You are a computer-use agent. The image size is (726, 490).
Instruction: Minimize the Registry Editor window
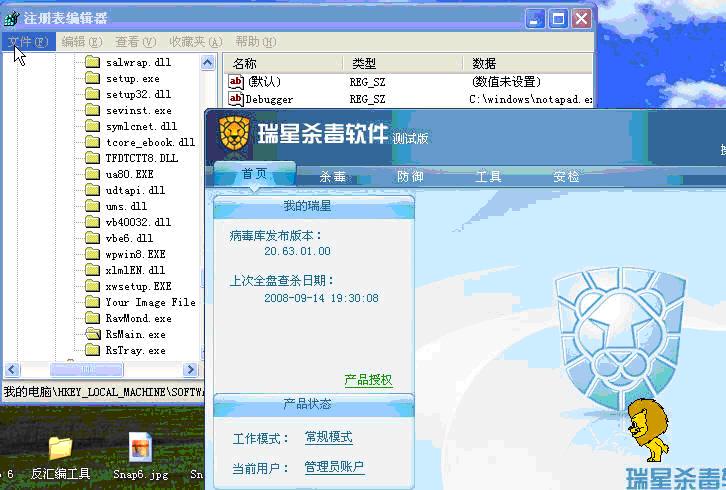(x=535, y=19)
